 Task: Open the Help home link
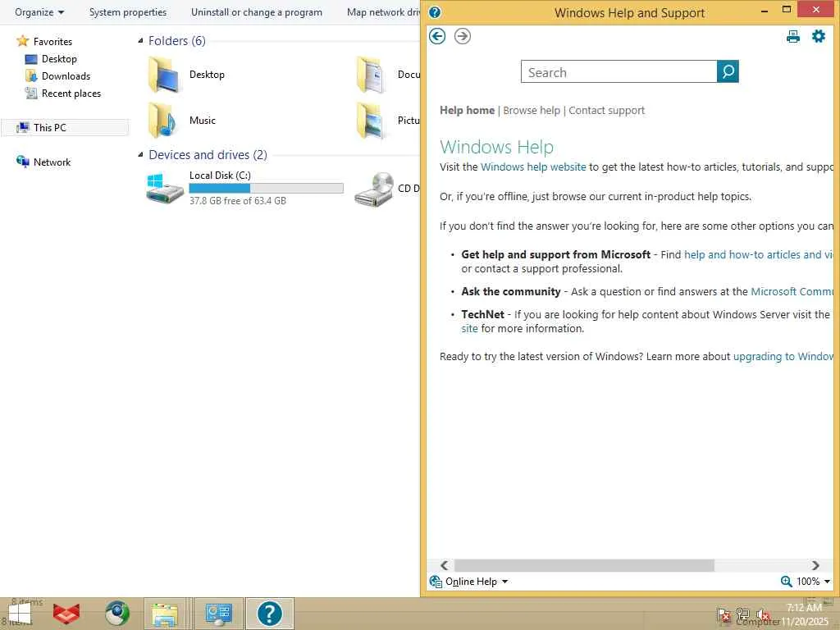pos(467,111)
